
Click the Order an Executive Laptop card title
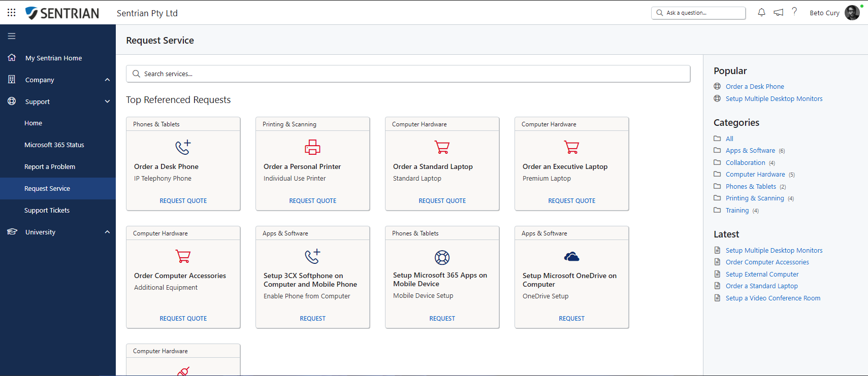pos(565,166)
